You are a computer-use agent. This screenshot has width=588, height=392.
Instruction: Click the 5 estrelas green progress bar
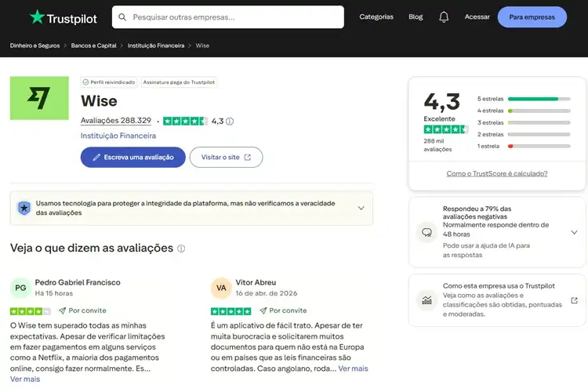(539, 99)
